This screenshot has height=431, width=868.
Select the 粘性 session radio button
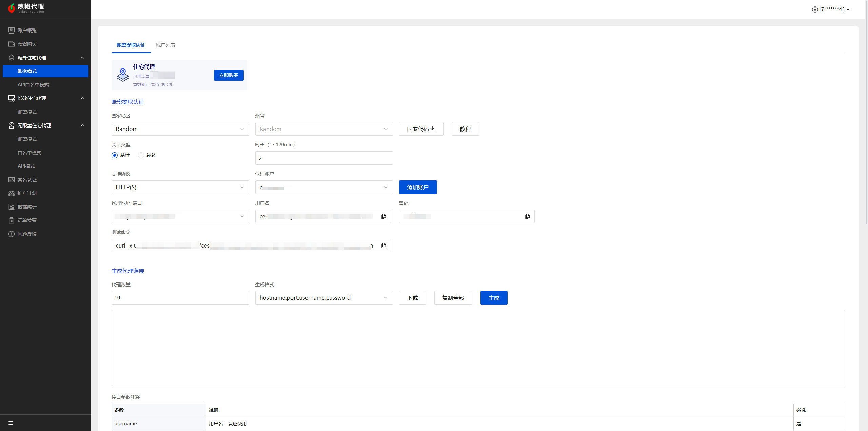click(x=115, y=155)
